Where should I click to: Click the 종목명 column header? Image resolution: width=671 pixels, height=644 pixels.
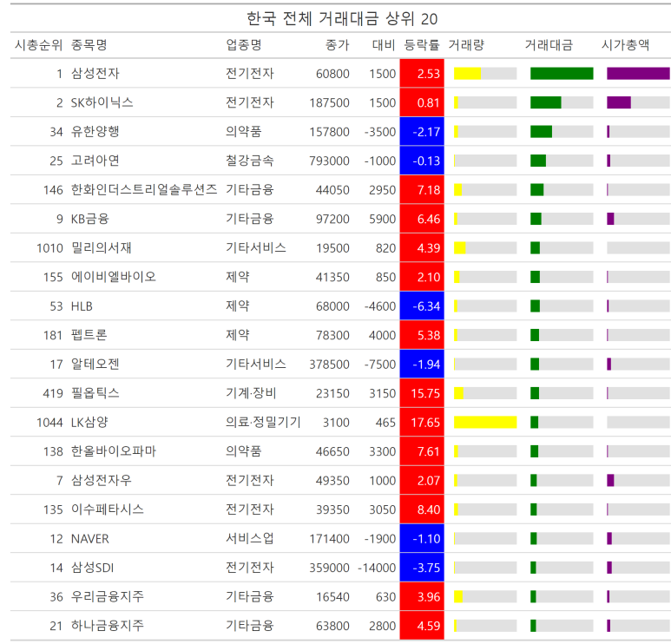click(89, 45)
